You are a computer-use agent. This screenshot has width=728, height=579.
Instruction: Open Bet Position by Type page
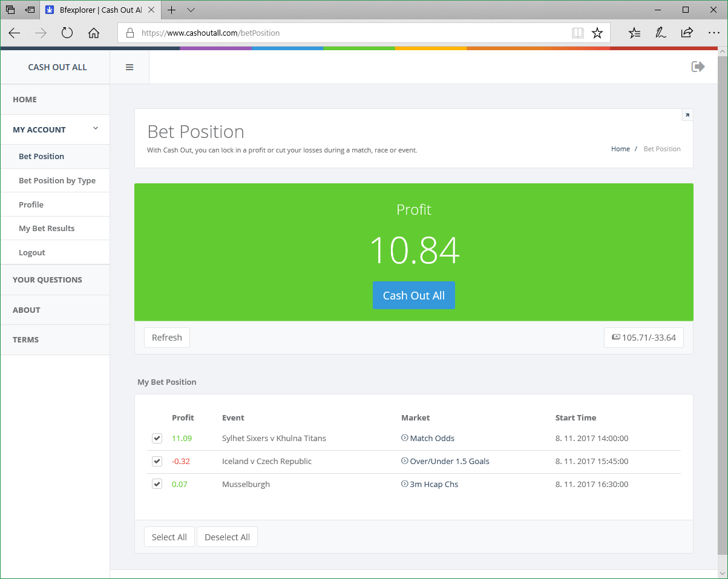coord(57,180)
